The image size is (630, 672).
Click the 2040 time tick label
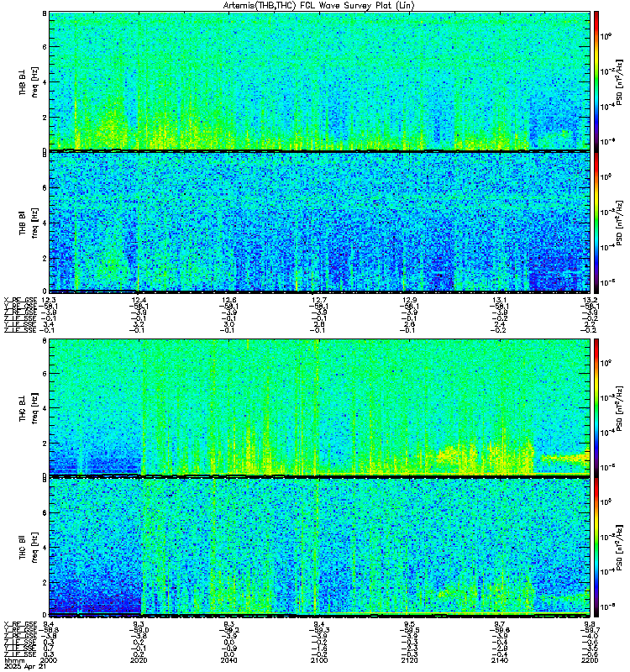(x=228, y=660)
